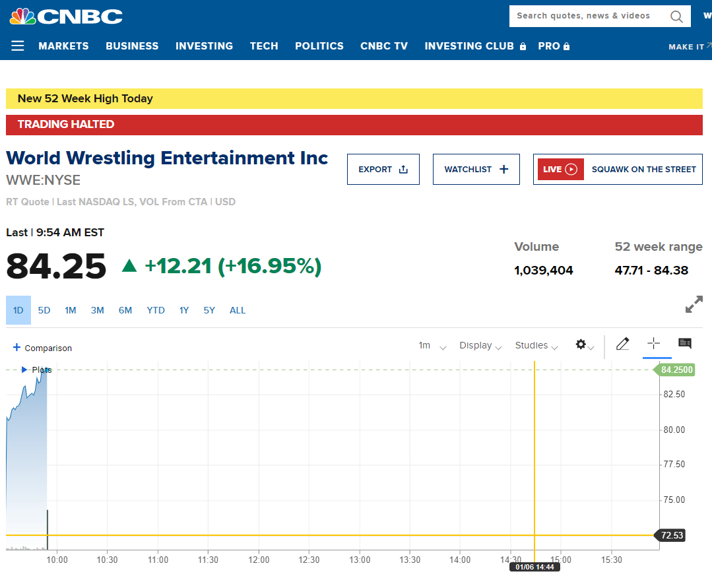
Task: Click the Trading Halted banner
Action: tap(354, 125)
